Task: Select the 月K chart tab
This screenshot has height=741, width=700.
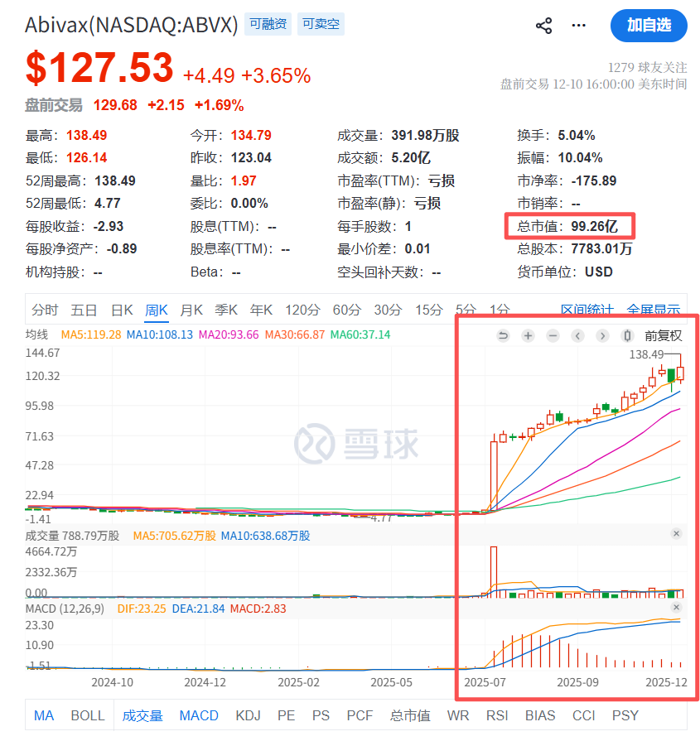Action: [191, 310]
